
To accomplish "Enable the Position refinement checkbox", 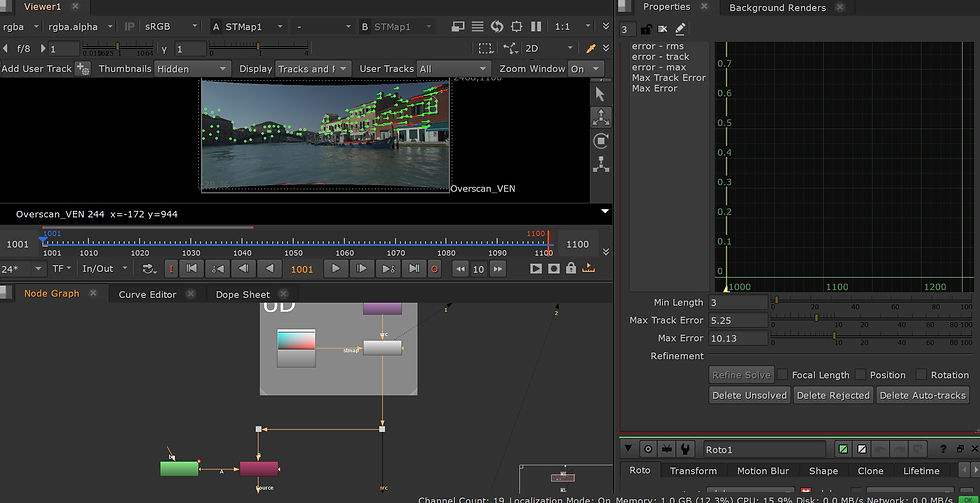I will coord(861,374).
